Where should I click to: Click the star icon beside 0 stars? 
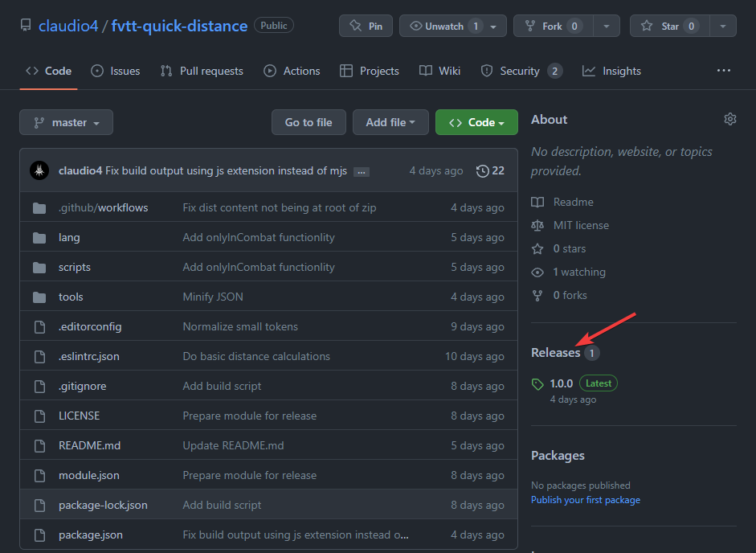click(x=537, y=248)
